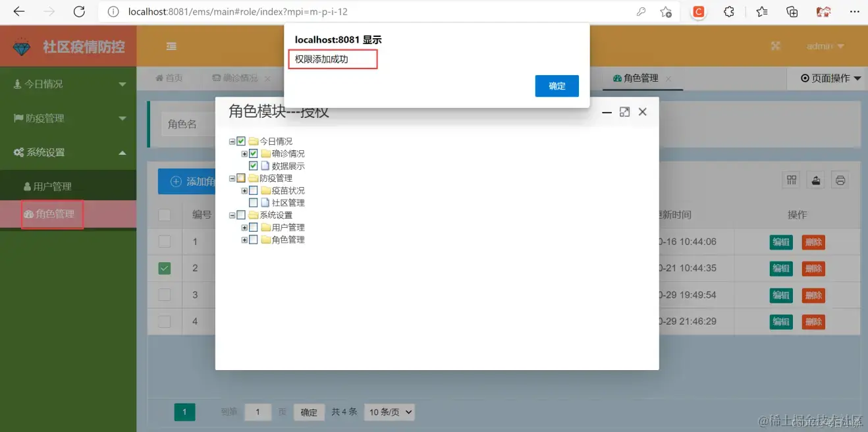Image resolution: width=868 pixels, height=432 pixels.
Task: Toggle fullscreen icon in the header
Action: point(775,46)
